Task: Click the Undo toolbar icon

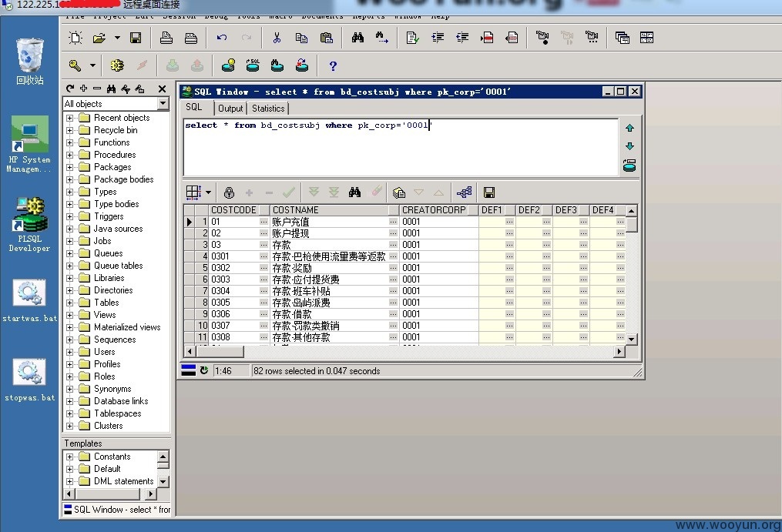Action: [222, 38]
